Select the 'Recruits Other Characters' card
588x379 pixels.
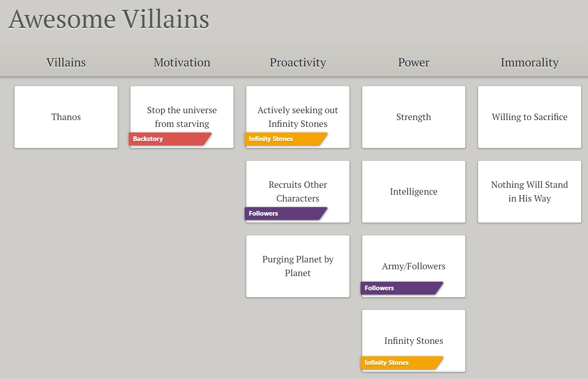pyautogui.click(x=298, y=192)
